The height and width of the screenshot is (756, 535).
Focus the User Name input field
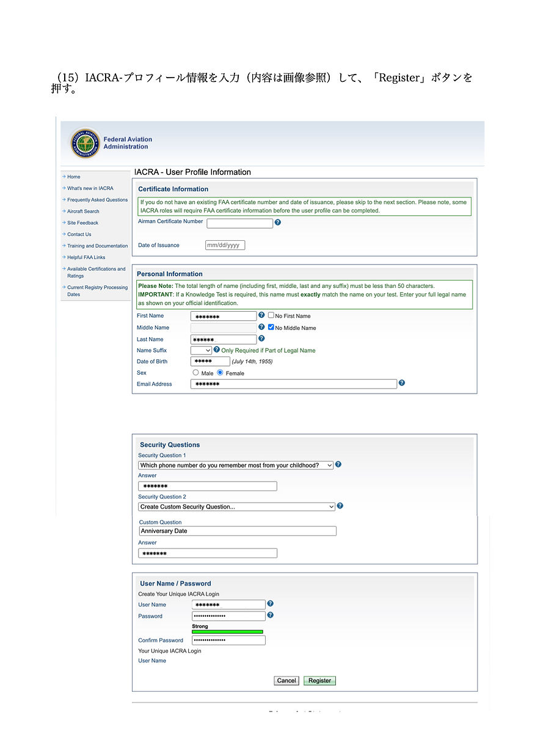(x=228, y=604)
